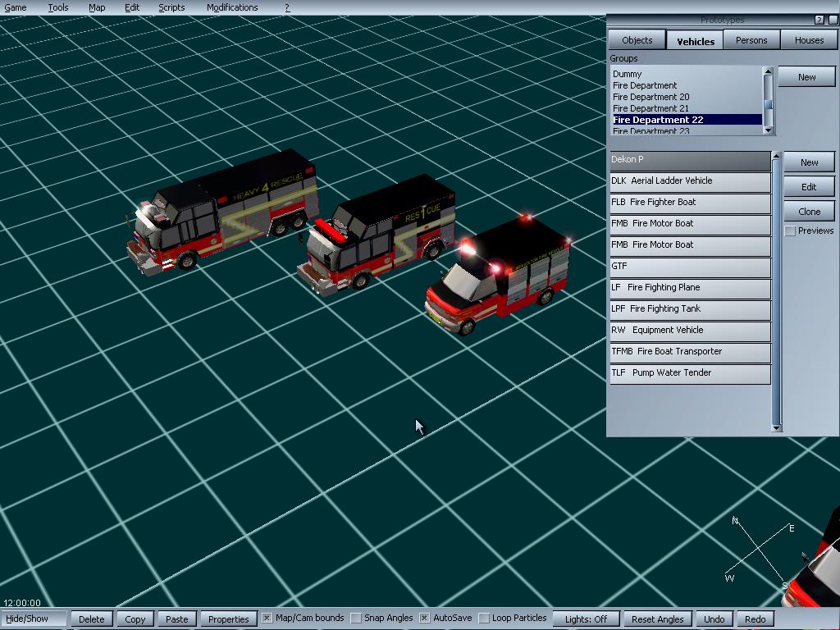The height and width of the screenshot is (630, 840).
Task: Click the groups list scroll up arrow
Action: 768,71
